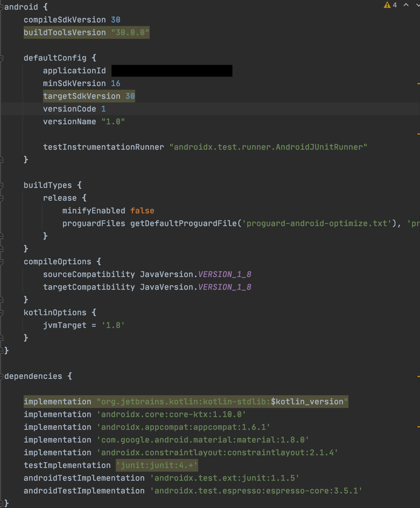Click the androidx.test.ext:junit:1.1.5 dependency
The height and width of the screenshot is (508, 420).
[225, 478]
